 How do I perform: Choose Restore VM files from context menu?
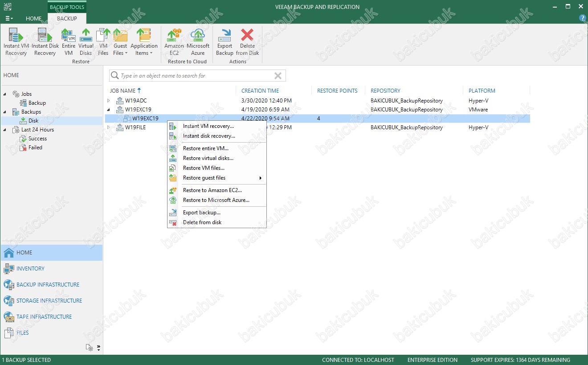(216, 168)
